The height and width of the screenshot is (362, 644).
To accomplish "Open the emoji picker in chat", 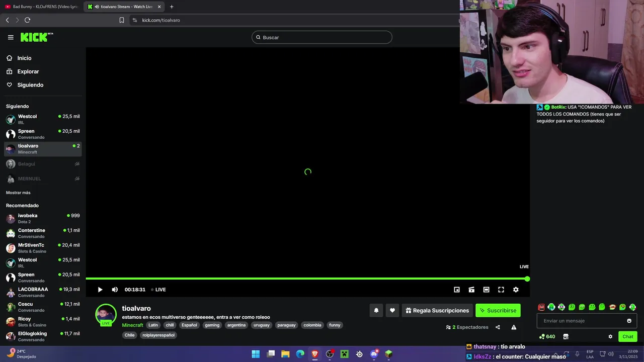I will [629, 321].
